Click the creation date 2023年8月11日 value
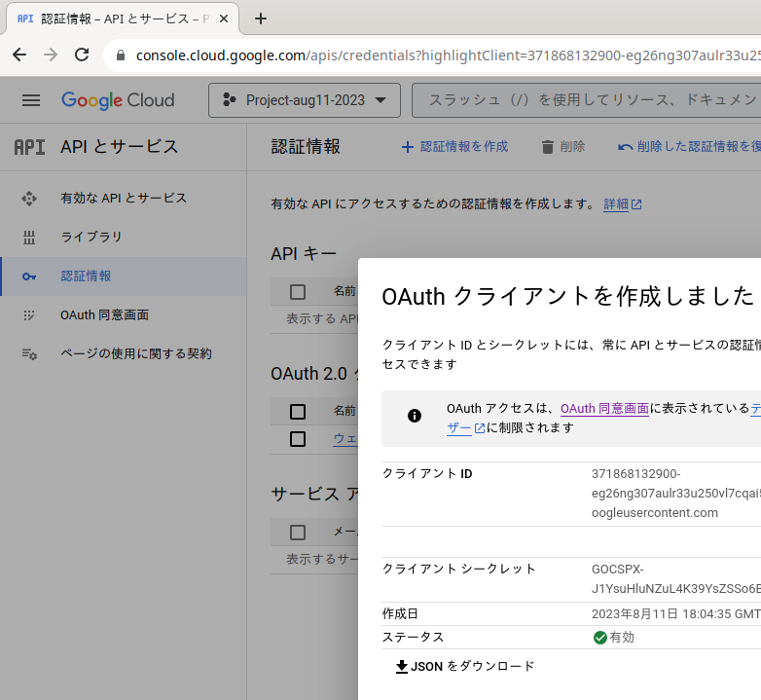The image size is (761, 700). pyautogui.click(x=676, y=614)
